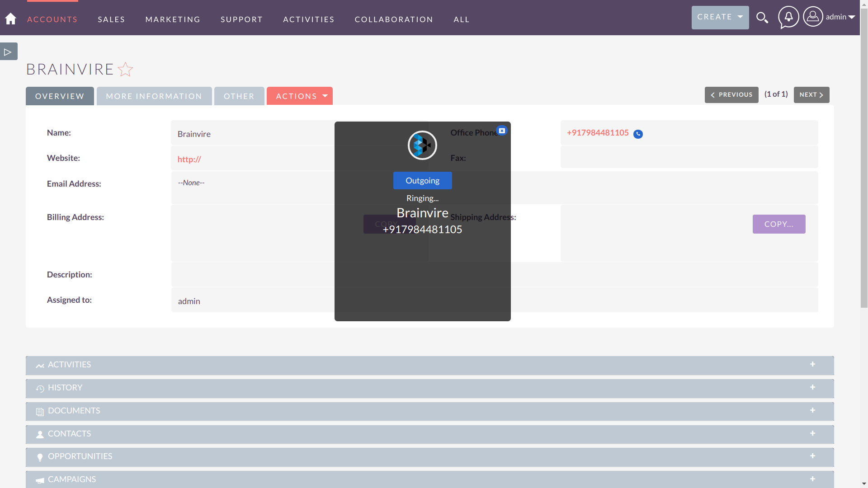Click the admin user avatar icon

(813, 17)
